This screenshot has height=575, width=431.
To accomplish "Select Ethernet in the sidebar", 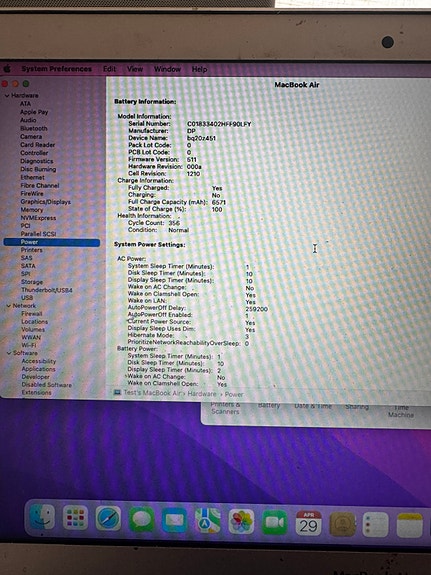I will [x=32, y=177].
